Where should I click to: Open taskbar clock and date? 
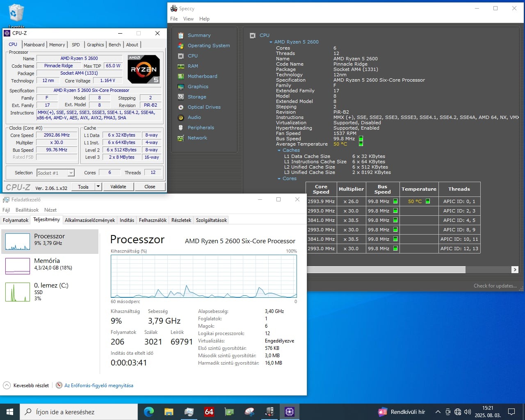tap(488, 412)
